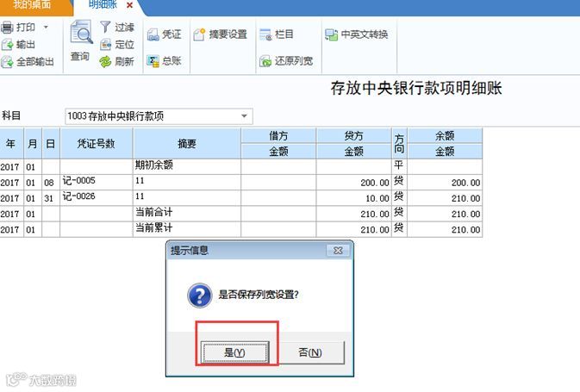Click the 还原列宽 label text
Viewport: 580px width, 392px height.
294,61
